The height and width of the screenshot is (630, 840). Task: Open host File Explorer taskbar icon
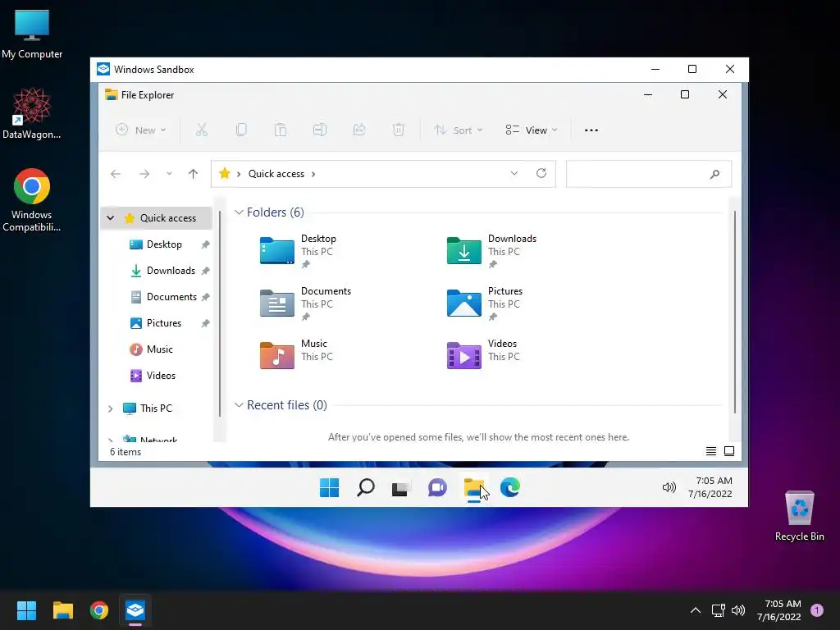tap(62, 610)
